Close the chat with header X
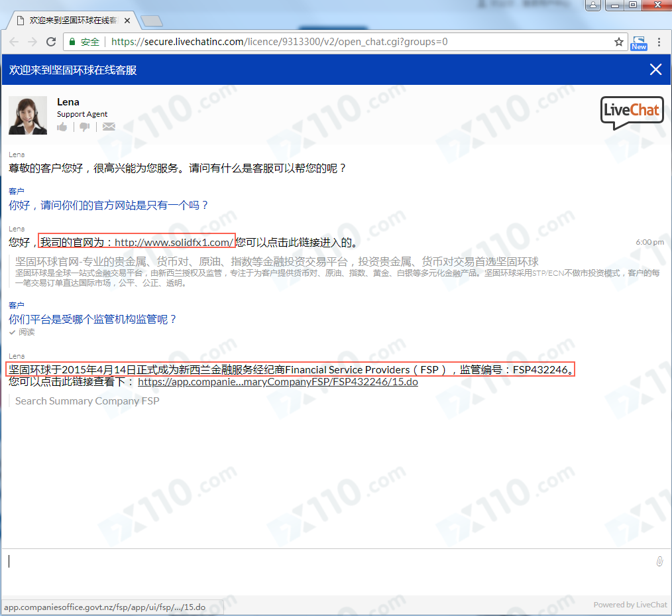This screenshot has height=616, width=672. click(655, 70)
